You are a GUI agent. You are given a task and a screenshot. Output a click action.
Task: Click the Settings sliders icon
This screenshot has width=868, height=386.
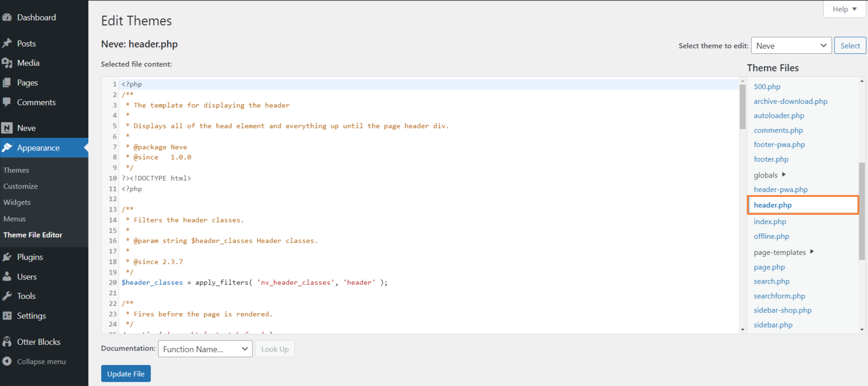(x=7, y=316)
